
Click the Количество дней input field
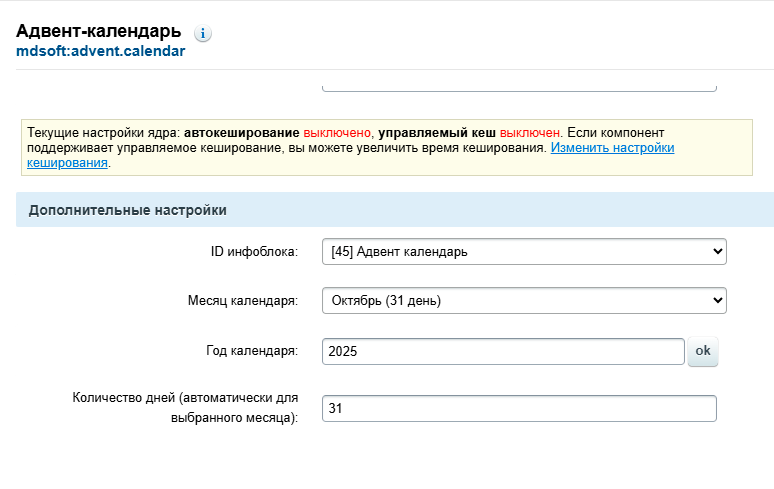[519, 408]
